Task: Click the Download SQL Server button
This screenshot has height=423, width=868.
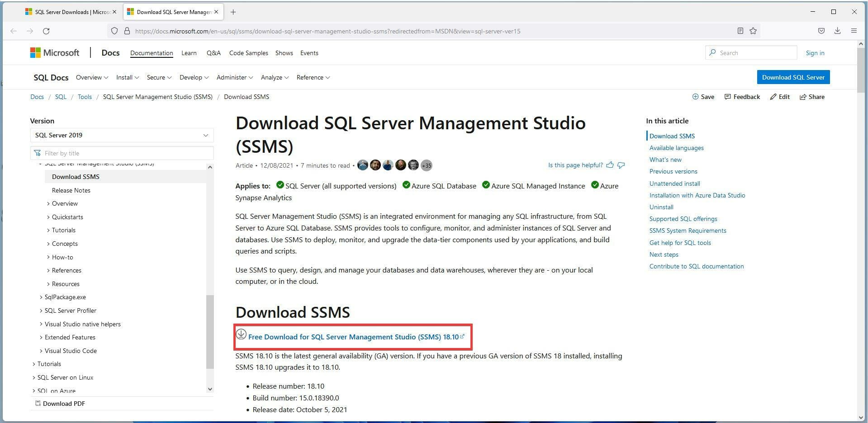Action: click(793, 77)
